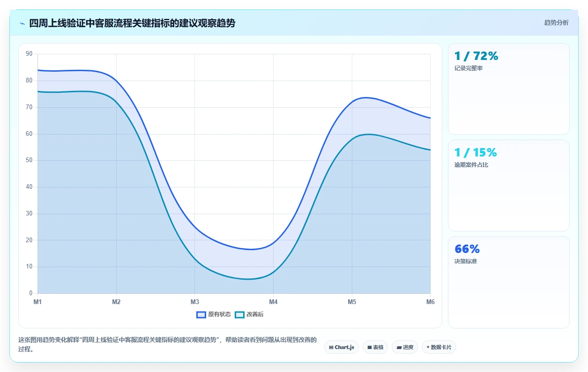Image resolution: width=588 pixels, height=372 pixels.
Task: Click the 四周上线验证 header title text
Action: (x=132, y=23)
